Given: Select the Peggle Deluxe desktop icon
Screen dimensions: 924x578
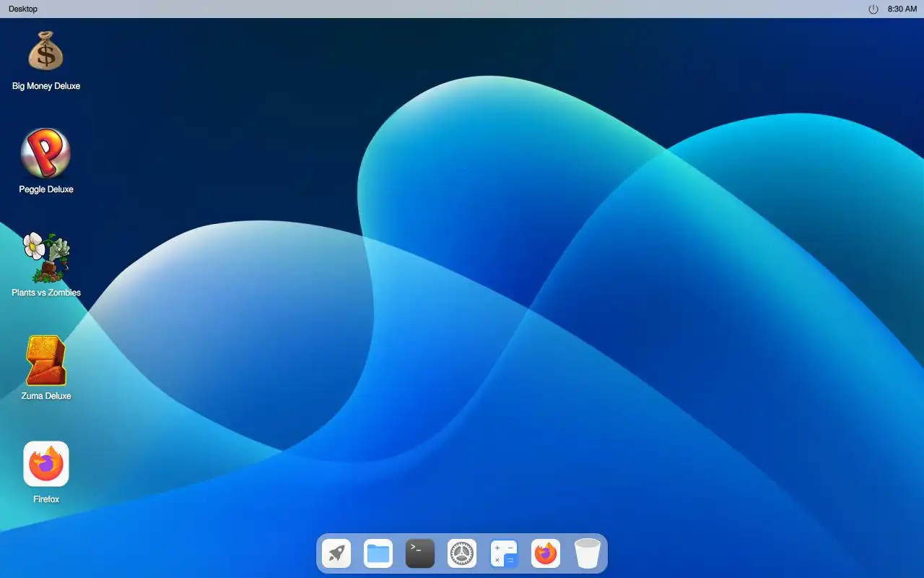Looking at the screenshot, I should 45,153.
